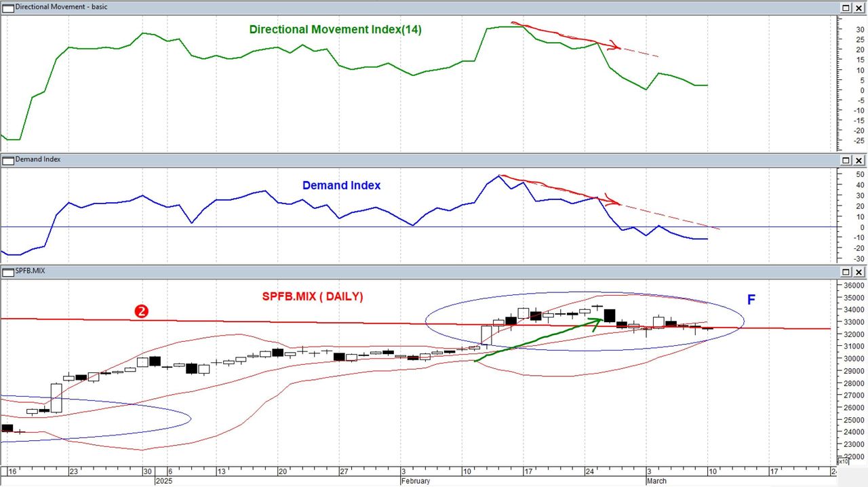Click the Demand Index pane menu icon
Screen dimensions: 868x487
click(x=8, y=160)
